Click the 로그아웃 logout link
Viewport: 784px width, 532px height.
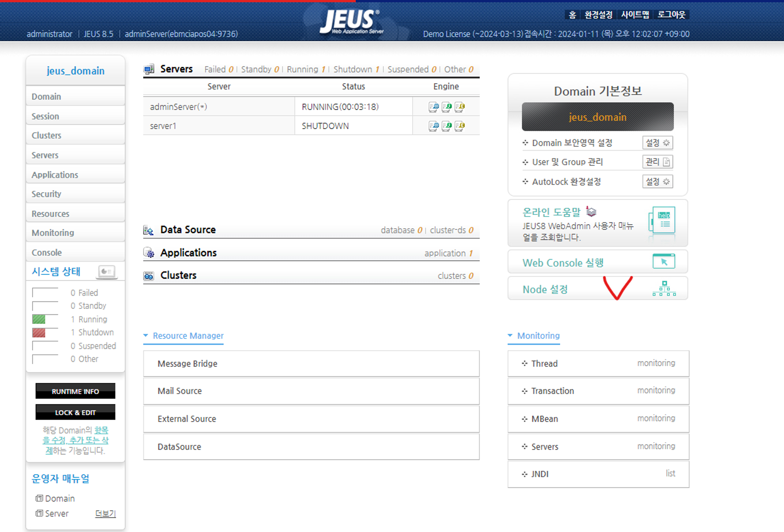(x=671, y=15)
